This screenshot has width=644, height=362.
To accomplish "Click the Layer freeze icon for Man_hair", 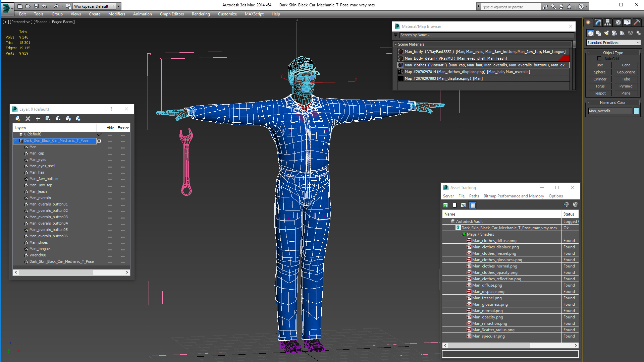I will pos(123,172).
